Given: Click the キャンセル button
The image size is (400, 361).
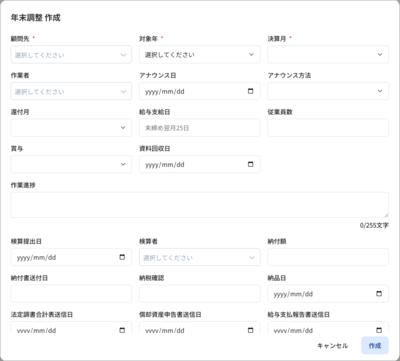Looking at the screenshot, I should [x=332, y=346].
